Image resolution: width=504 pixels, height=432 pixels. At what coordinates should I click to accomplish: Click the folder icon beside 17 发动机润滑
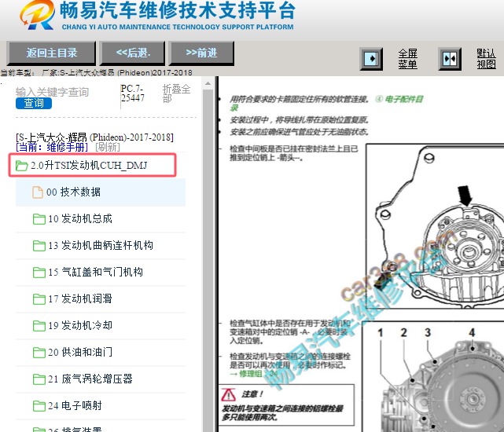pyautogui.click(x=39, y=299)
